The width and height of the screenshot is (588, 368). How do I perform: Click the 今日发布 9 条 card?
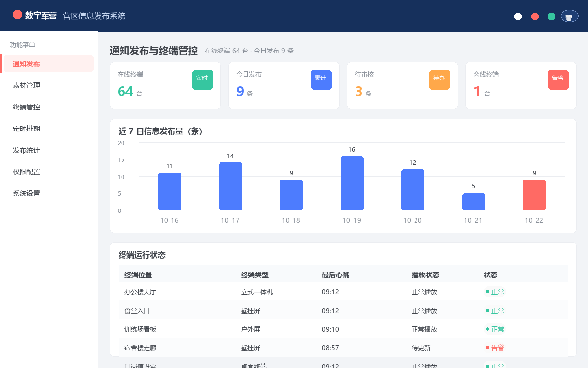pos(284,85)
